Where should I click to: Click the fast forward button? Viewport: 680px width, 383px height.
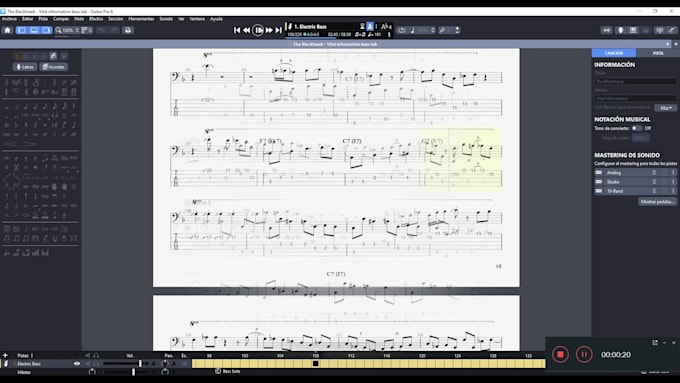[x=269, y=30]
